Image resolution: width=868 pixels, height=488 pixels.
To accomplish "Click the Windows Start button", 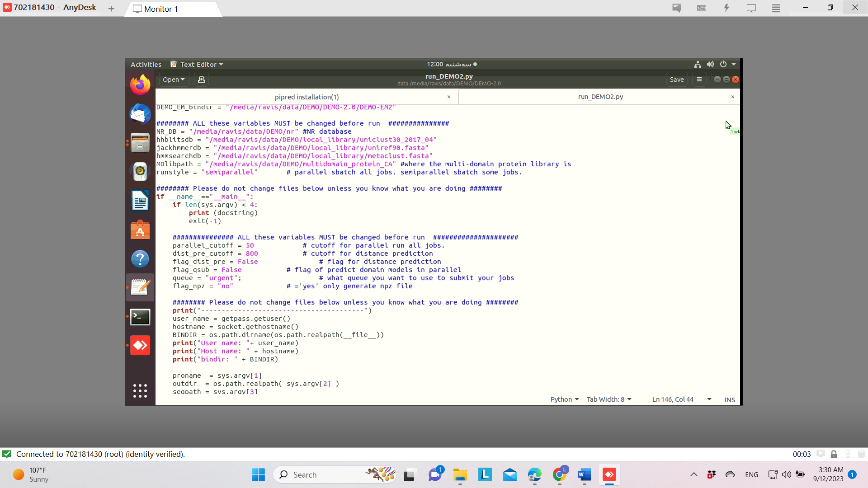I will 258,475.
